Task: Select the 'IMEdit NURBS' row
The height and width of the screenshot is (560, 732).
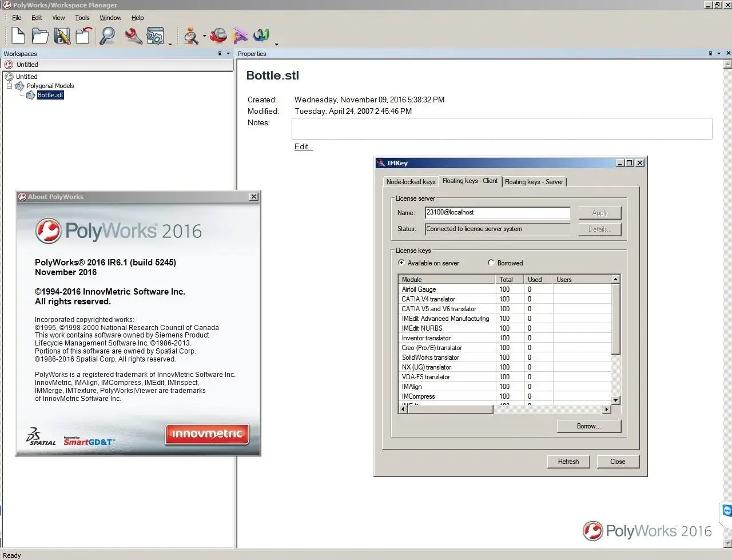Action: pos(505,328)
